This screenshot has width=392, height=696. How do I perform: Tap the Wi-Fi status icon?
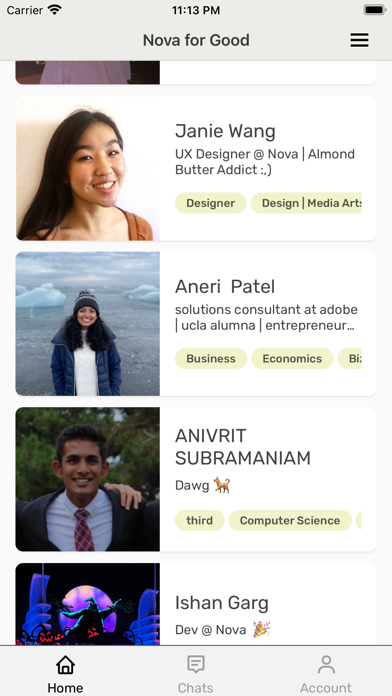[55, 10]
